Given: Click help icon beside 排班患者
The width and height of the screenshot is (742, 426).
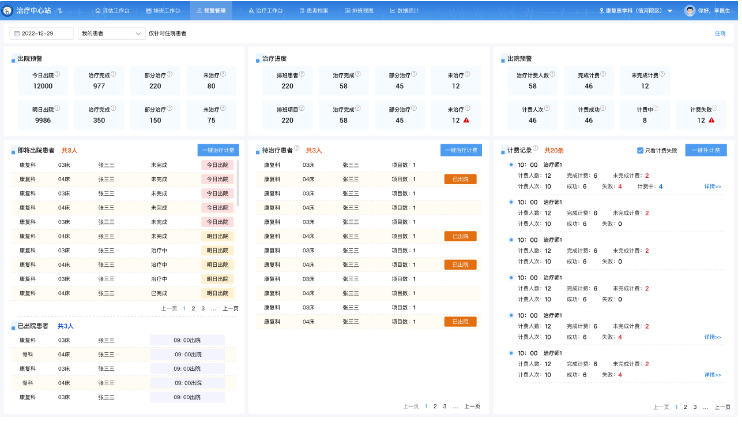Looking at the screenshot, I should point(301,74).
